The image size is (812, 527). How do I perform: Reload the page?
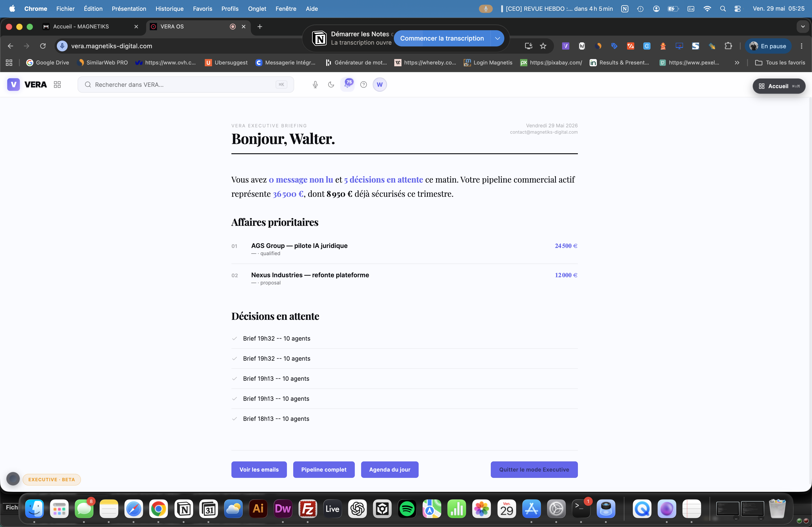tap(43, 46)
